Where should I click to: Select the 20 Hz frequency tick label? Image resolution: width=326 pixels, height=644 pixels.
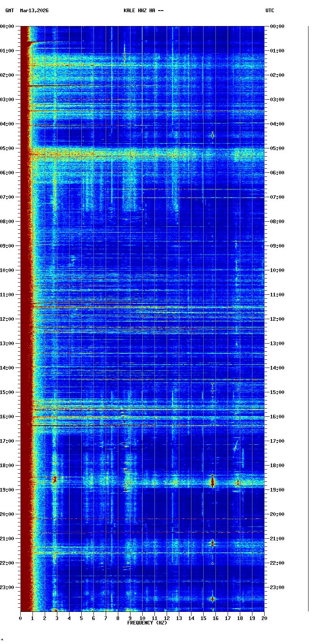tap(264, 618)
